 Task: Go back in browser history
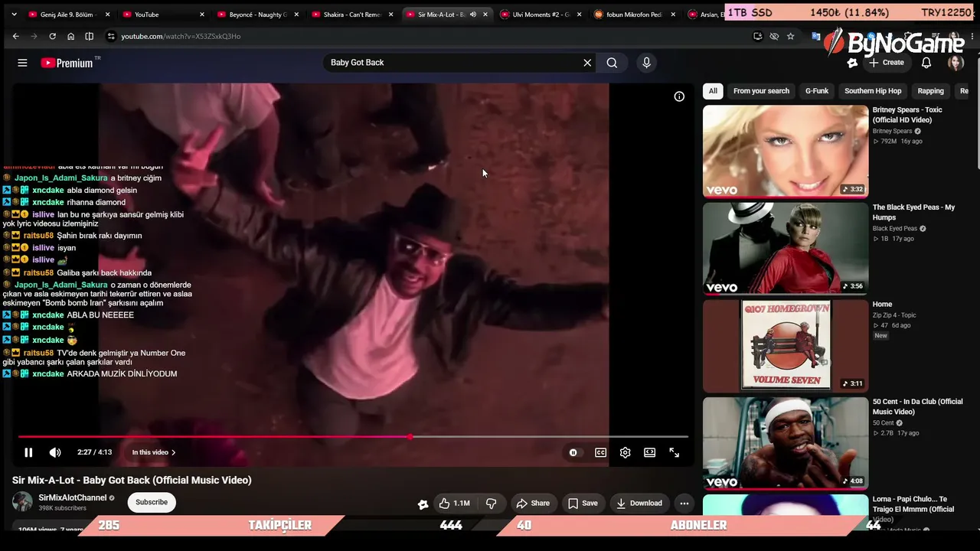[x=15, y=36]
